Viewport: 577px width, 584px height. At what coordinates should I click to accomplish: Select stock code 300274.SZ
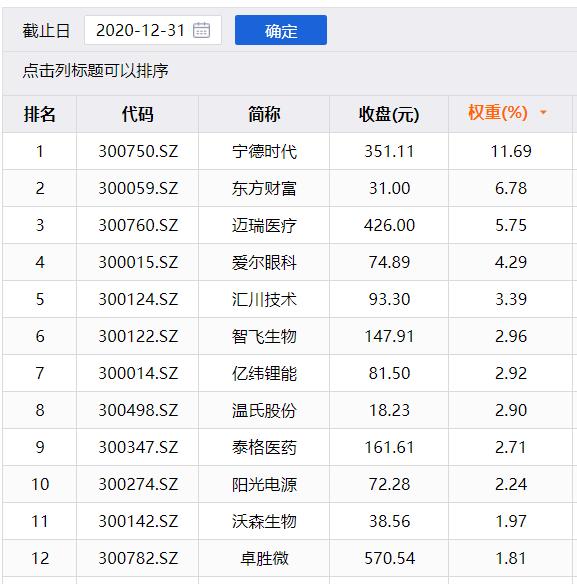(x=138, y=484)
